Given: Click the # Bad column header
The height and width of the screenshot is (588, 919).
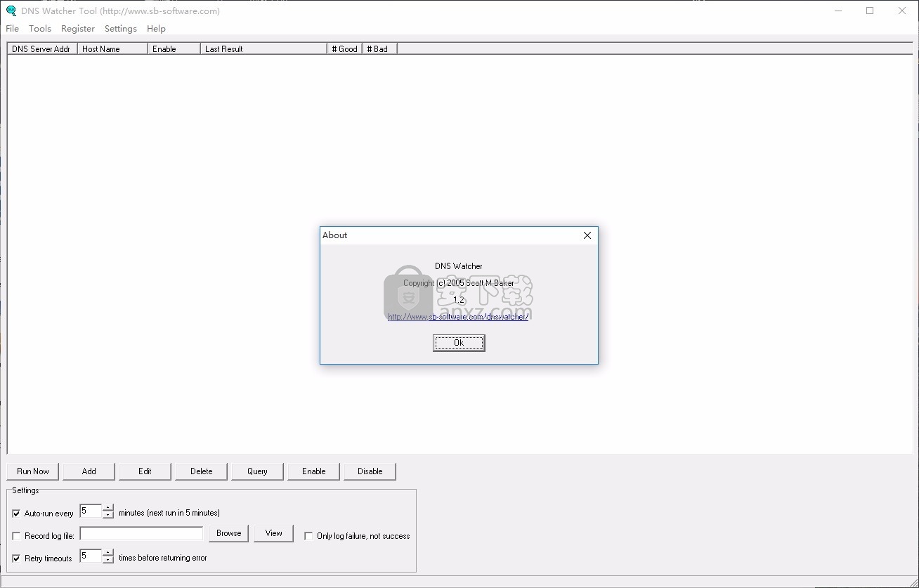Looking at the screenshot, I should click(x=379, y=49).
